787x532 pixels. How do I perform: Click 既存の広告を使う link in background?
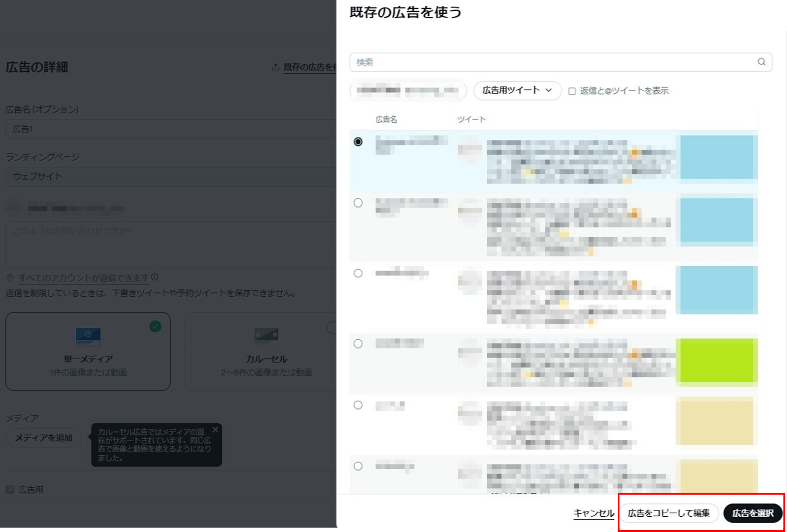[310, 67]
